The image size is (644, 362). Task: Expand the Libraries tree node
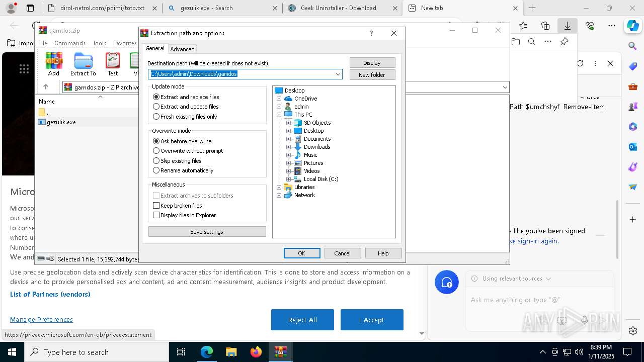coord(279,187)
